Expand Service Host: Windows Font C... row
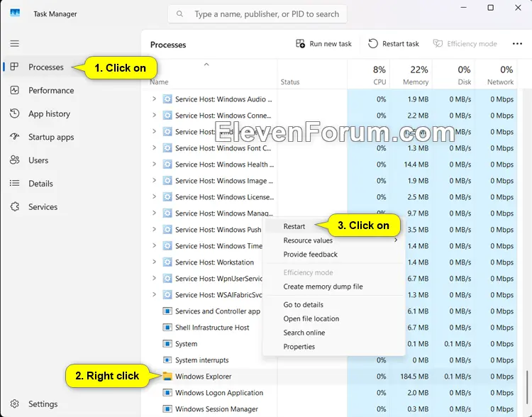 [155, 148]
